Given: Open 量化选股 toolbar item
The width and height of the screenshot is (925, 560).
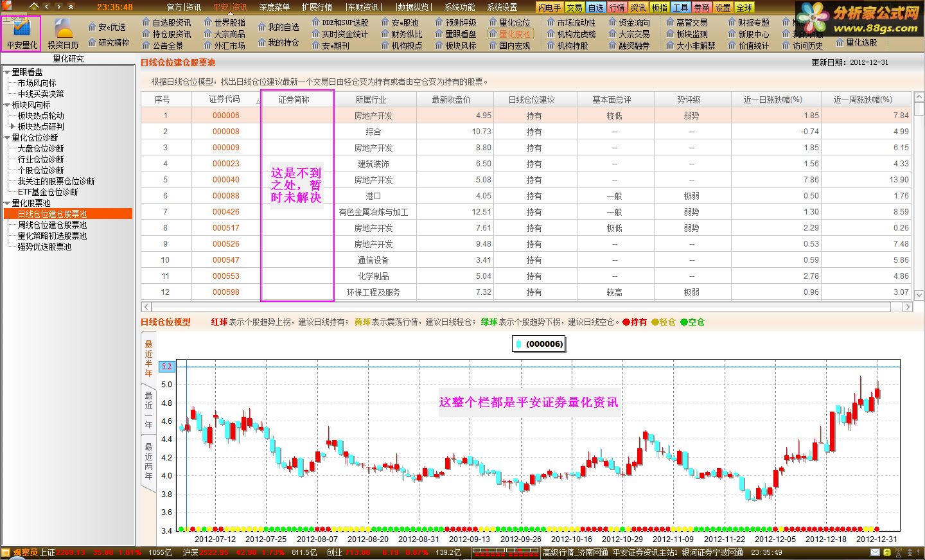Looking at the screenshot, I should pyautogui.click(x=856, y=42).
